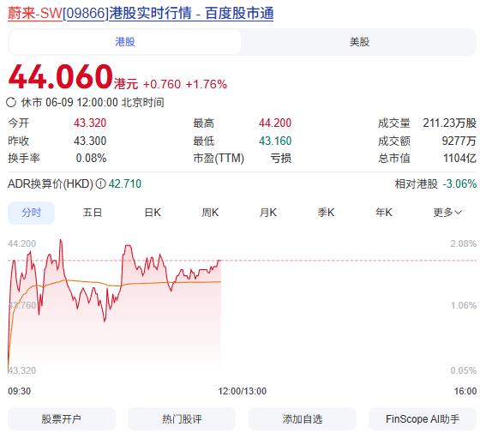Image resolution: width=504 pixels, height=439 pixels.
Task: Click the price change +0.760 value
Action: tap(162, 84)
